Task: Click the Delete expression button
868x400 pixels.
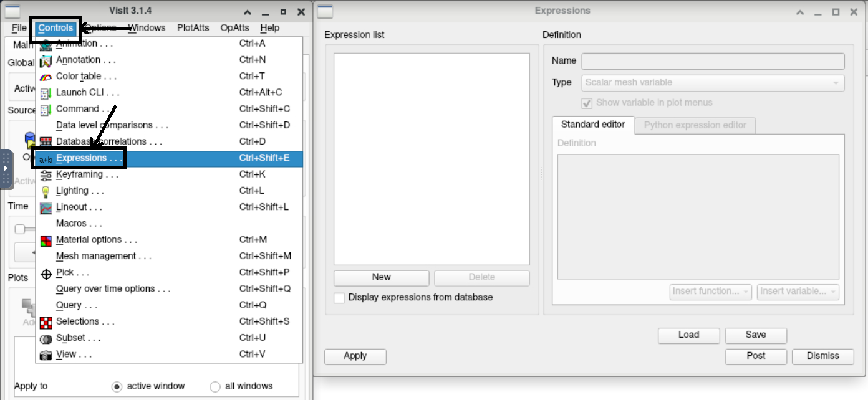Action: tap(482, 277)
